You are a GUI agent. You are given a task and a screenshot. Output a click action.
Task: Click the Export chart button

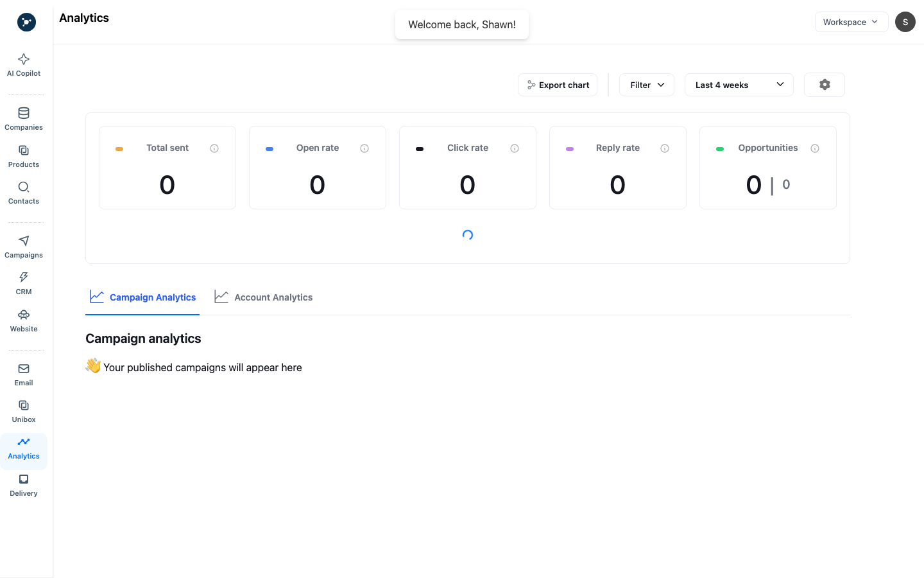click(558, 85)
